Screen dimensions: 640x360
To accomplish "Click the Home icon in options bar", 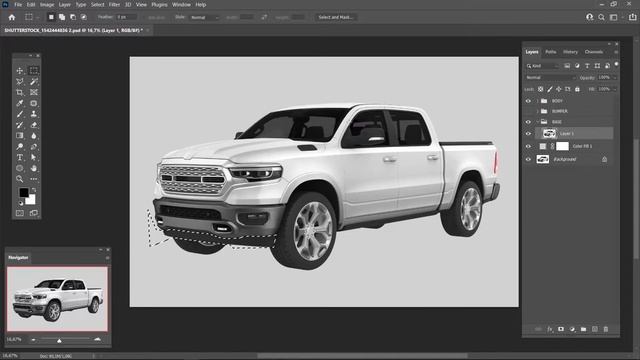I will coord(12,17).
